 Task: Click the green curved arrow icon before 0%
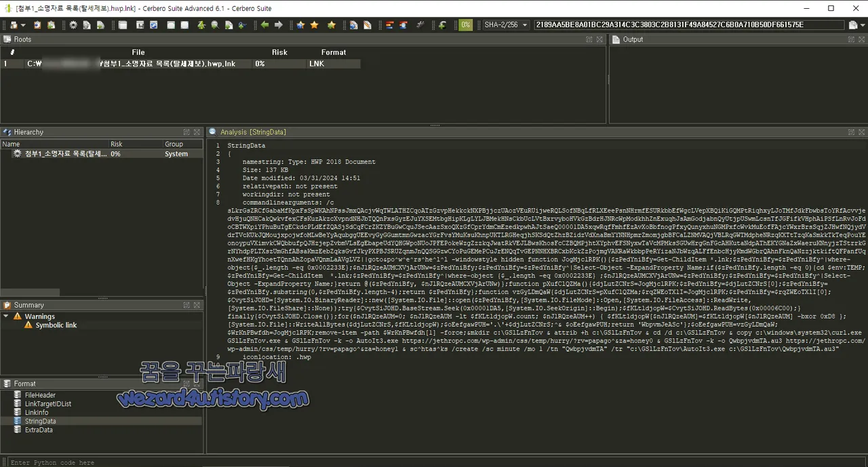[x=441, y=25]
